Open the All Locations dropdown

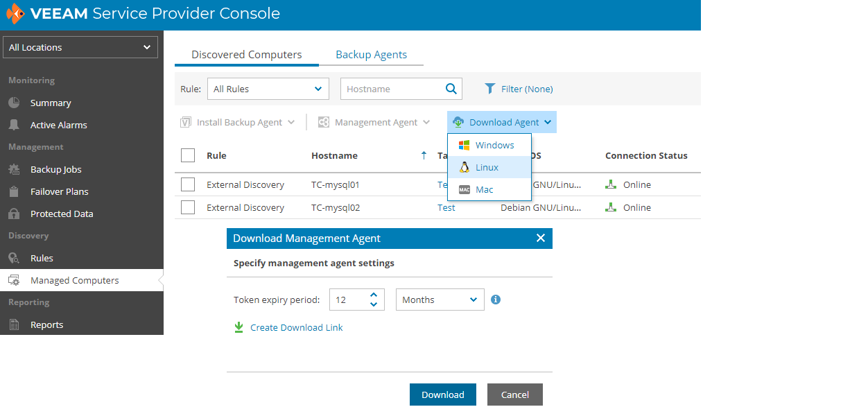[x=80, y=47]
